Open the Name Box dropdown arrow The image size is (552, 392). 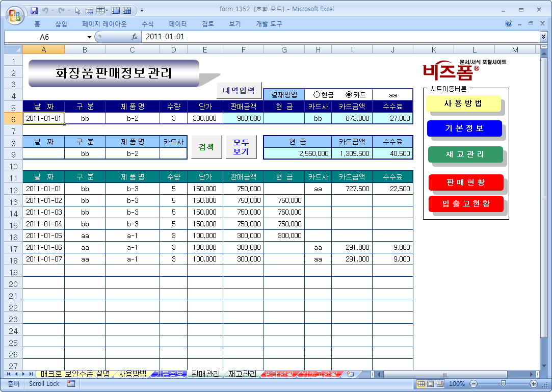point(89,37)
